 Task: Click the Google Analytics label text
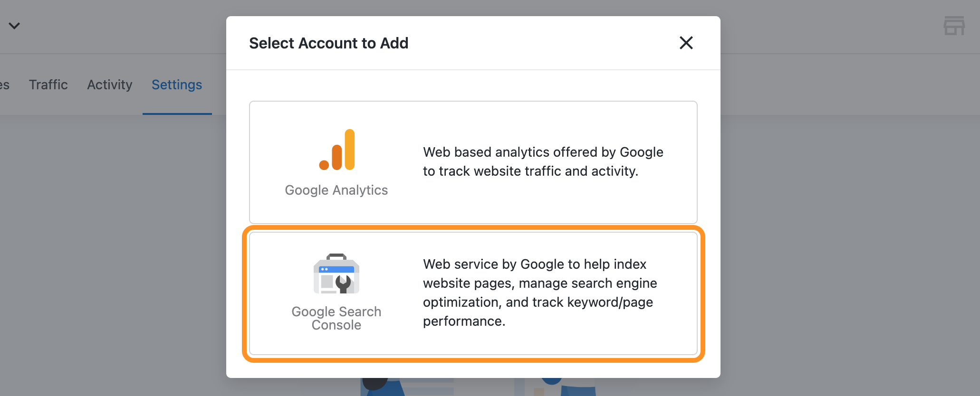(x=336, y=190)
